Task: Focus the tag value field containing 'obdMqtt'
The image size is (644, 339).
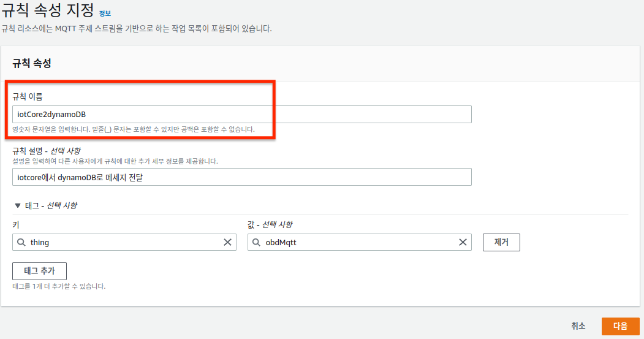Action: point(359,242)
